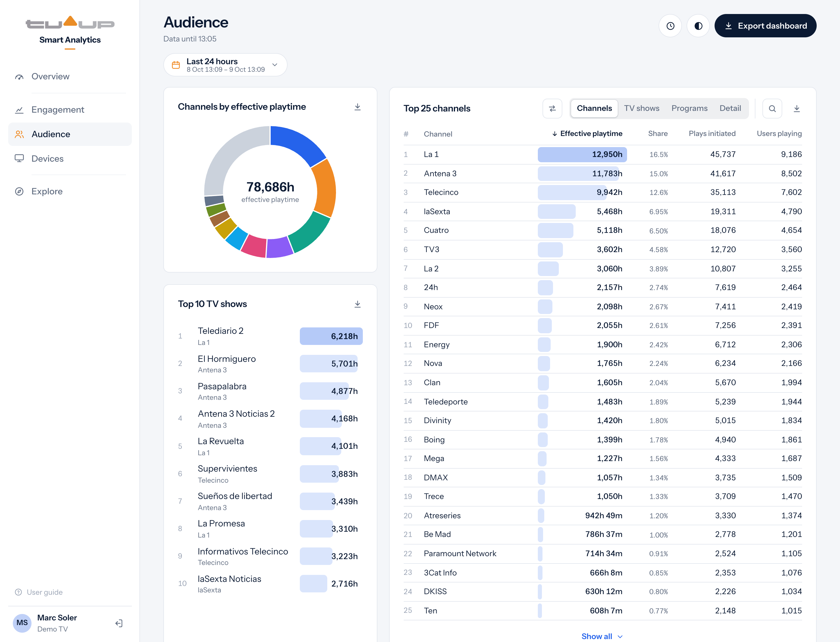Sort by the Share column header
This screenshot has height=642, width=840.
click(x=658, y=134)
